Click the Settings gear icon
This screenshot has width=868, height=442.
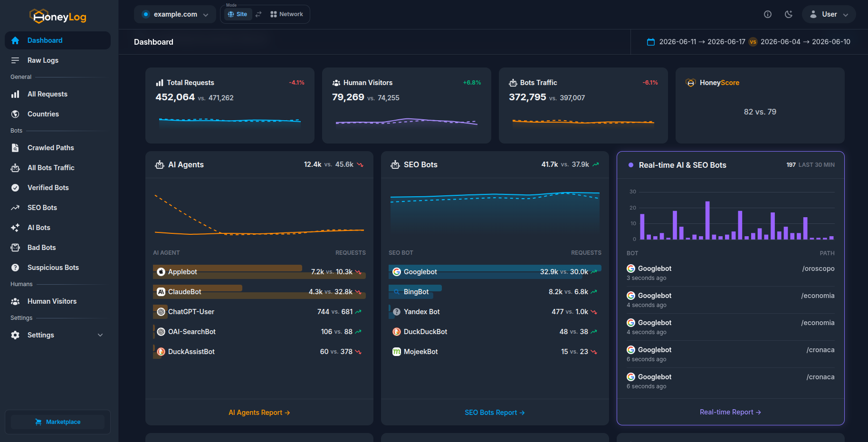click(x=15, y=335)
